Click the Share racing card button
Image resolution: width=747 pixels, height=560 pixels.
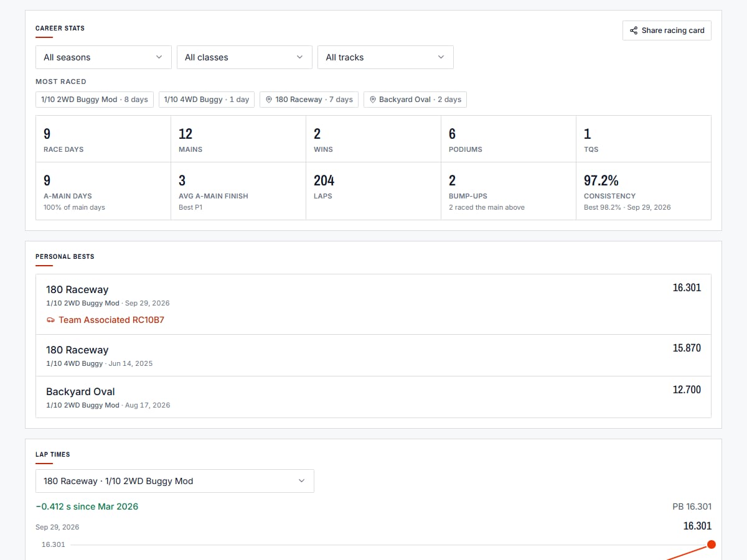point(667,30)
